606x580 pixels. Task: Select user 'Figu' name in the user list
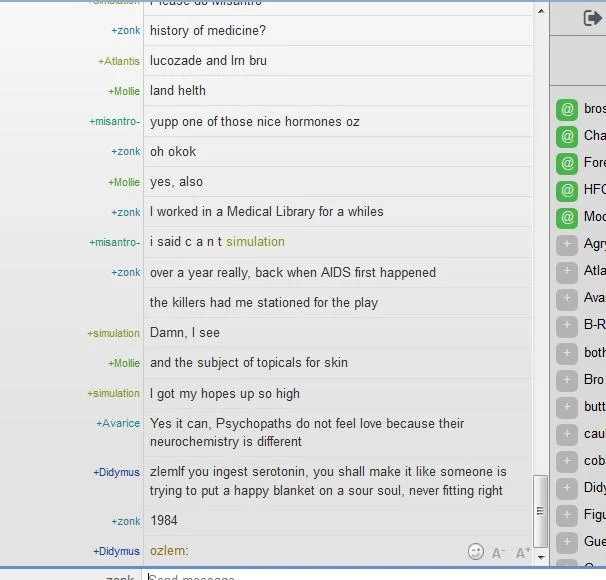[x=595, y=515]
